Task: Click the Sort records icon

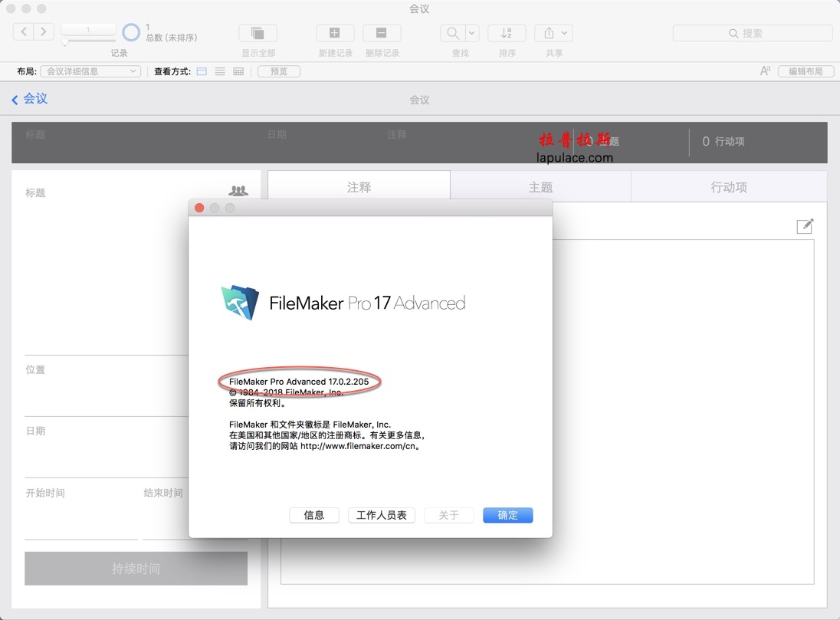Action: [507, 33]
